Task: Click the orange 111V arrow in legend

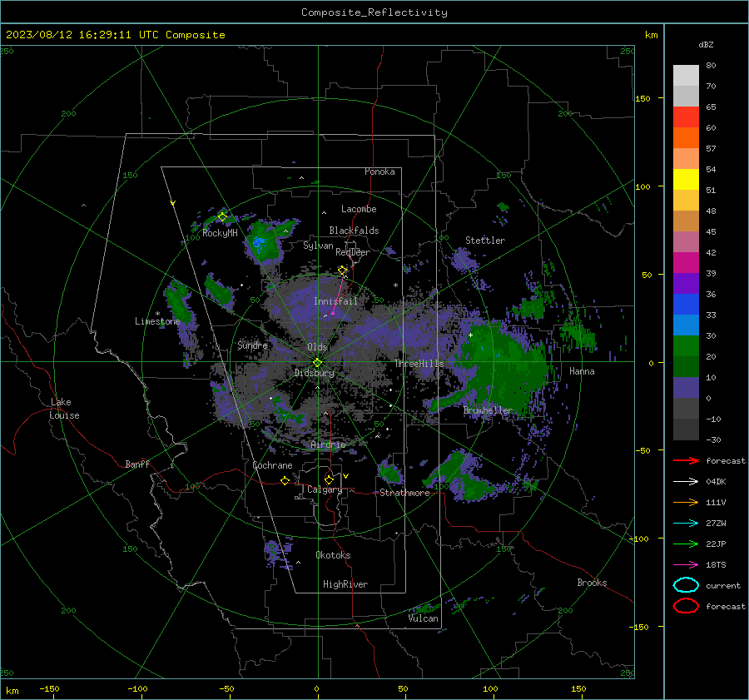Action: [686, 502]
